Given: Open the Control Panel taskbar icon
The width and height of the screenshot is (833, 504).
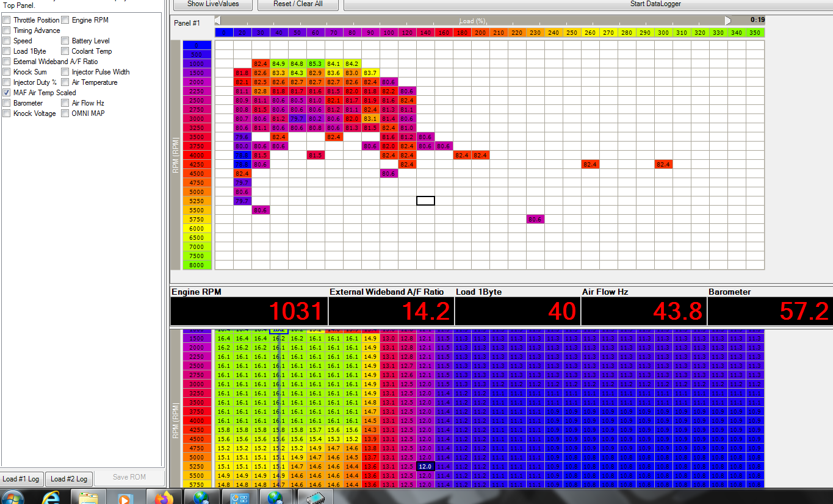Looking at the screenshot, I should tap(239, 497).
